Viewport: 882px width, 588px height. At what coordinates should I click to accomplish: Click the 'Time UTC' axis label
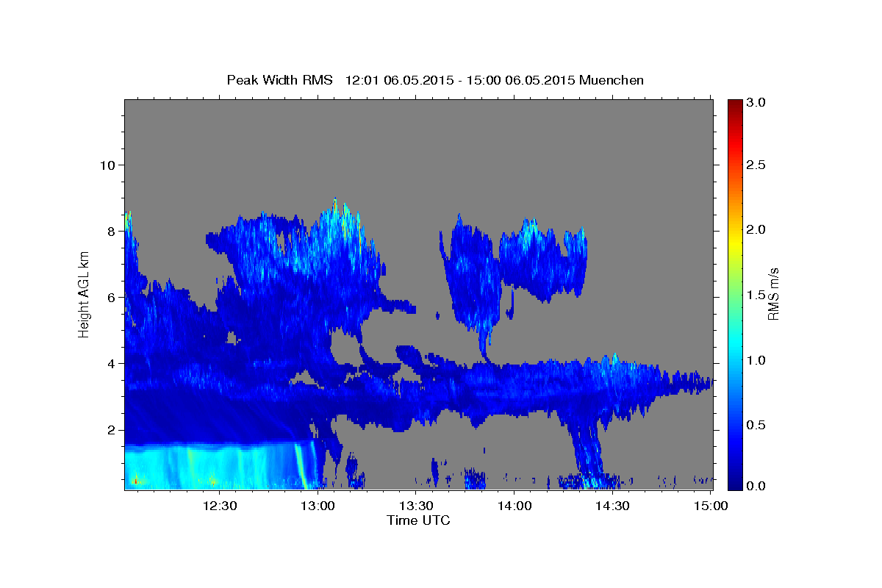point(418,520)
